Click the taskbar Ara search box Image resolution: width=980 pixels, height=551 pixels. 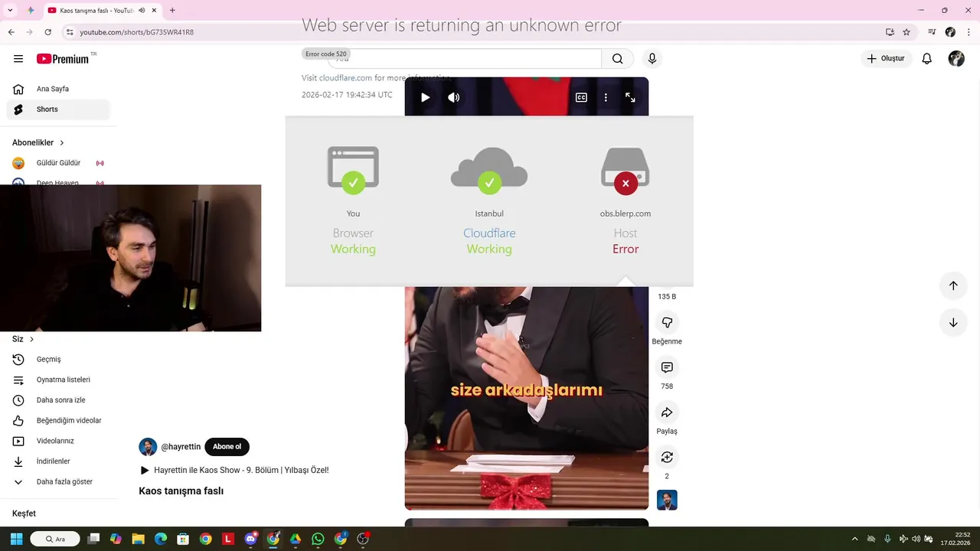(x=55, y=539)
